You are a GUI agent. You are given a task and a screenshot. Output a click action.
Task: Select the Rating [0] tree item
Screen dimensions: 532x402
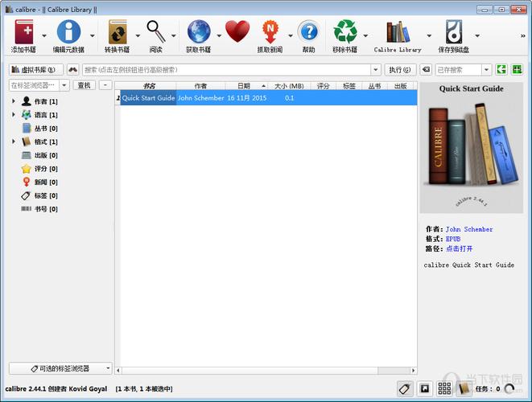point(39,169)
